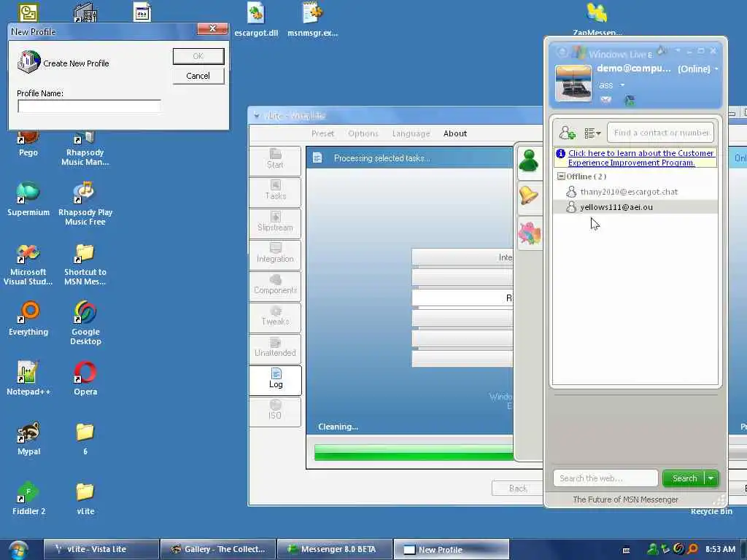Click the Rhapsody Play Music Free shortcut

click(x=85, y=204)
